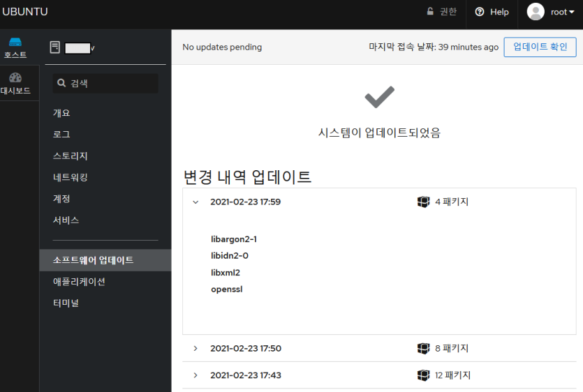The height and width of the screenshot is (392, 583).
Task: Click the openssl package name
Action: (226, 289)
